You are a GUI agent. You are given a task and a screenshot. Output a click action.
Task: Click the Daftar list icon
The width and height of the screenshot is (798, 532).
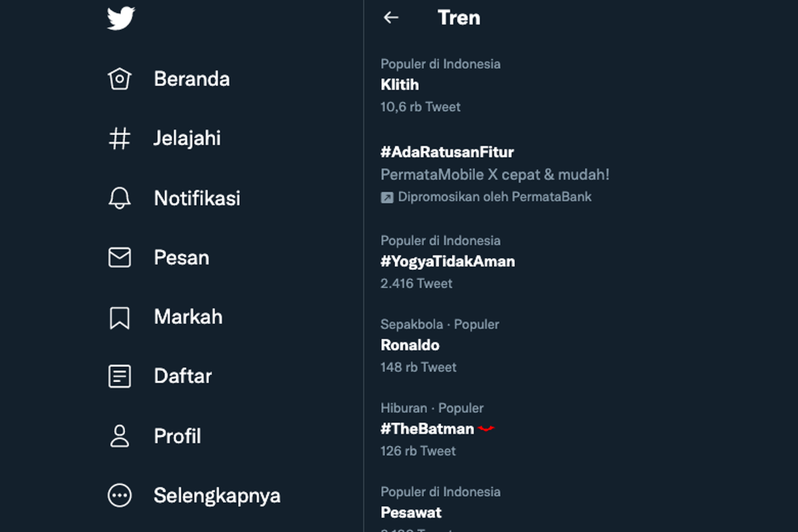120,376
